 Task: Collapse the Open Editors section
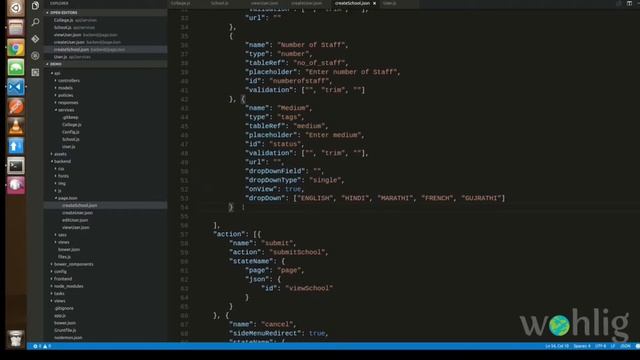tap(64, 13)
